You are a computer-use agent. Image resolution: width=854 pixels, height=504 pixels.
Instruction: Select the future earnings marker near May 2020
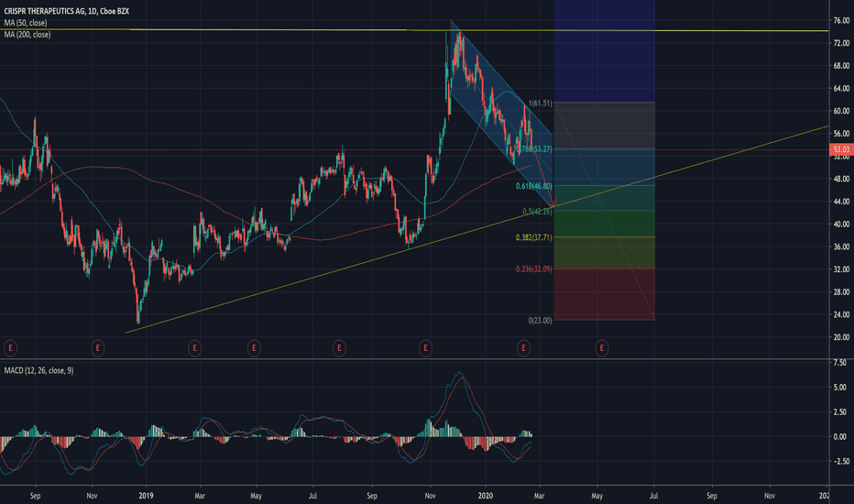(602, 347)
